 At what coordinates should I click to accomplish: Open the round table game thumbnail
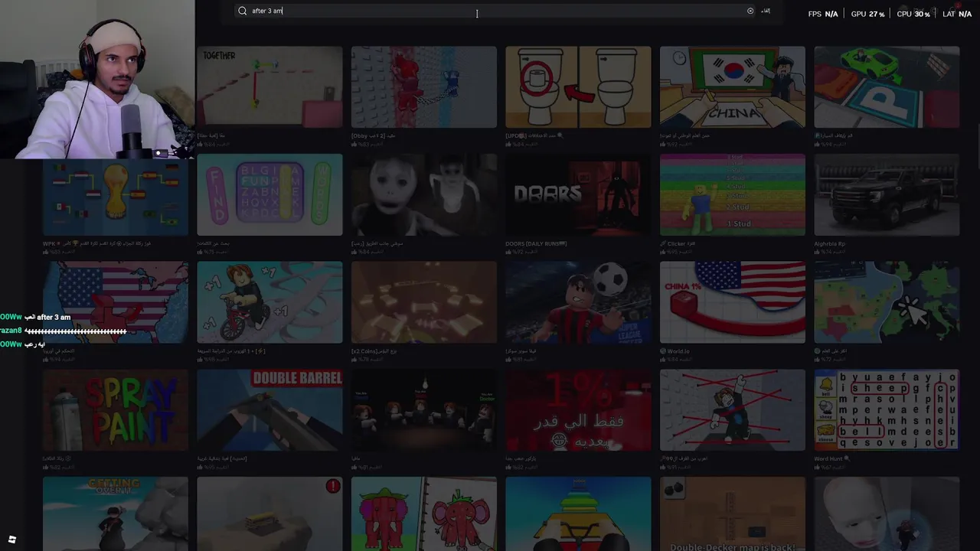pos(423,302)
